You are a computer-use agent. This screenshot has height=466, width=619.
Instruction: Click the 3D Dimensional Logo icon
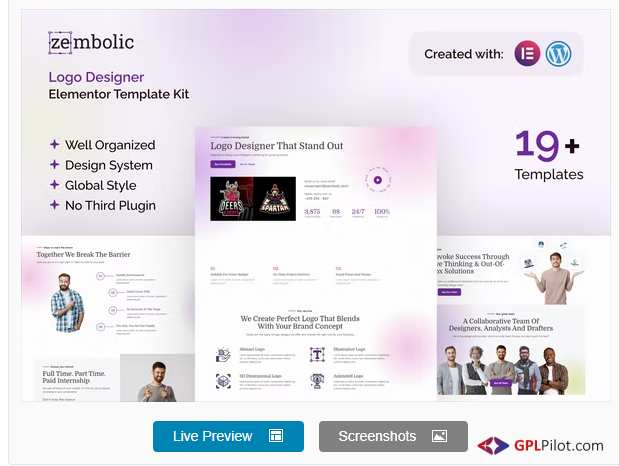click(x=223, y=381)
